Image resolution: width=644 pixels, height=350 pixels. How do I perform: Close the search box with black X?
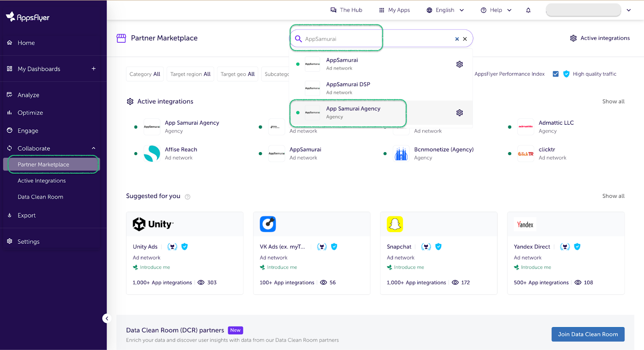coord(465,39)
